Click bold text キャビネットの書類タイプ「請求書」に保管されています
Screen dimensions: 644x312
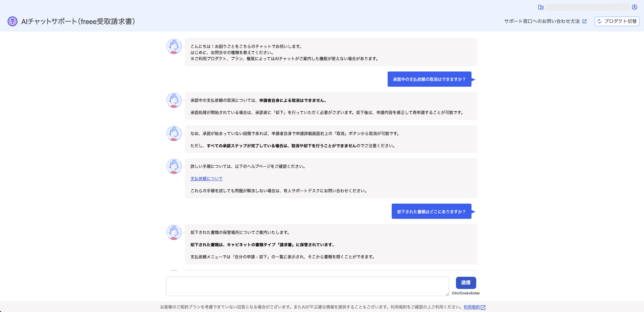tap(281, 245)
